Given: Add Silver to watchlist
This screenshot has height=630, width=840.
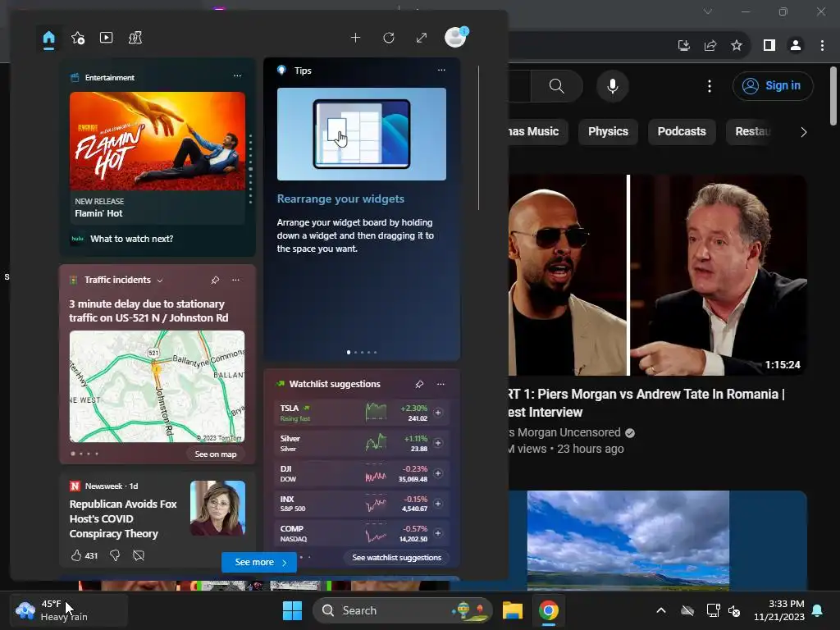Looking at the screenshot, I should [438, 443].
